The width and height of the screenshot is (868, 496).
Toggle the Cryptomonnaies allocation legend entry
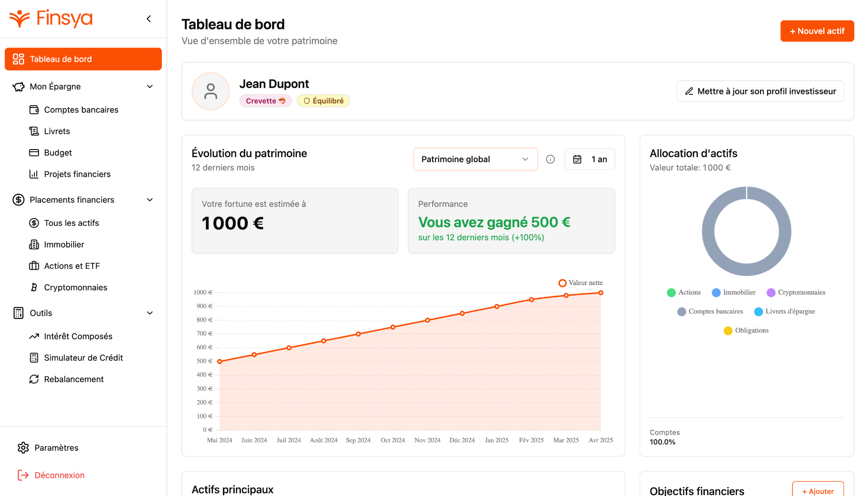(x=796, y=293)
